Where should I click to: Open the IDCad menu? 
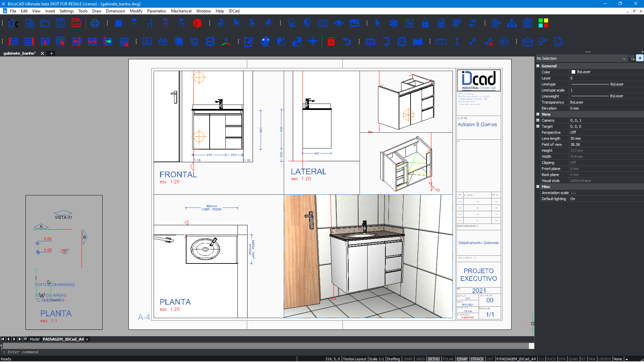(x=234, y=11)
